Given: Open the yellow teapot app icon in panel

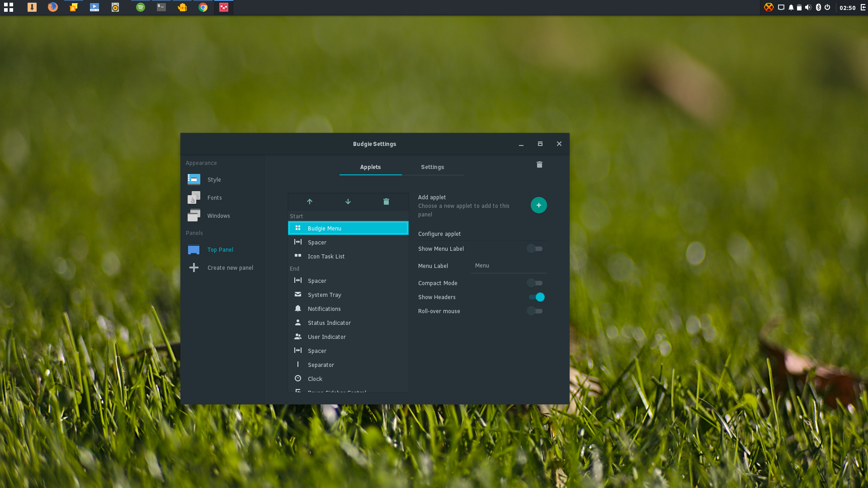Looking at the screenshot, I should point(182,7).
